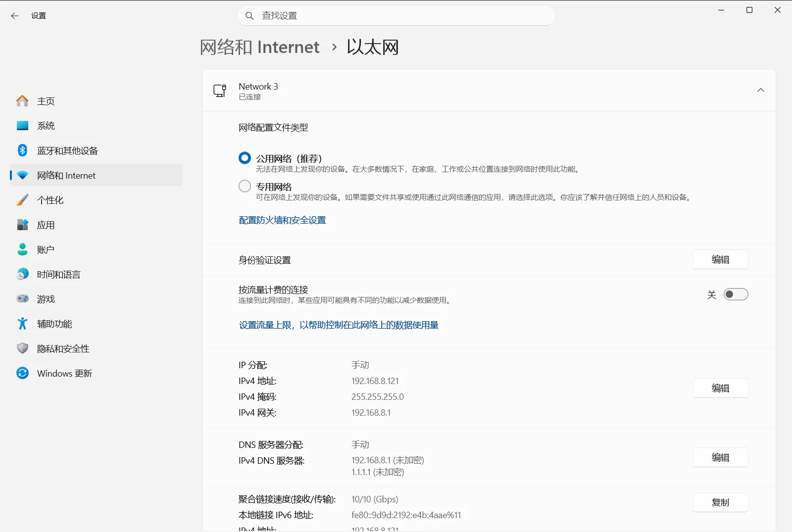Open 个性化 settings page

click(96, 200)
